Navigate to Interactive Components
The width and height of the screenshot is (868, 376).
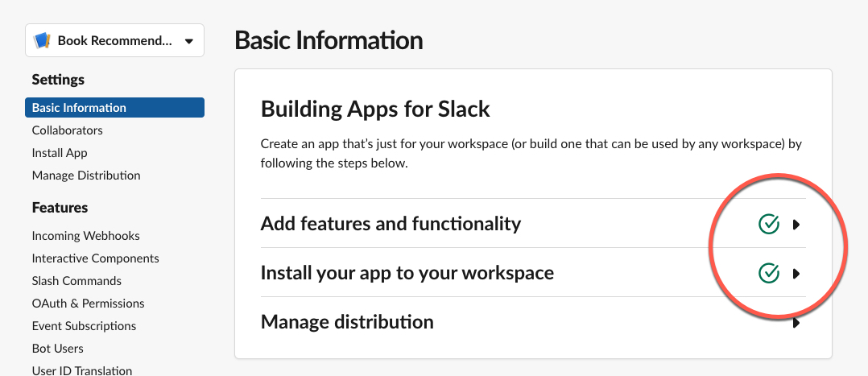(x=95, y=258)
